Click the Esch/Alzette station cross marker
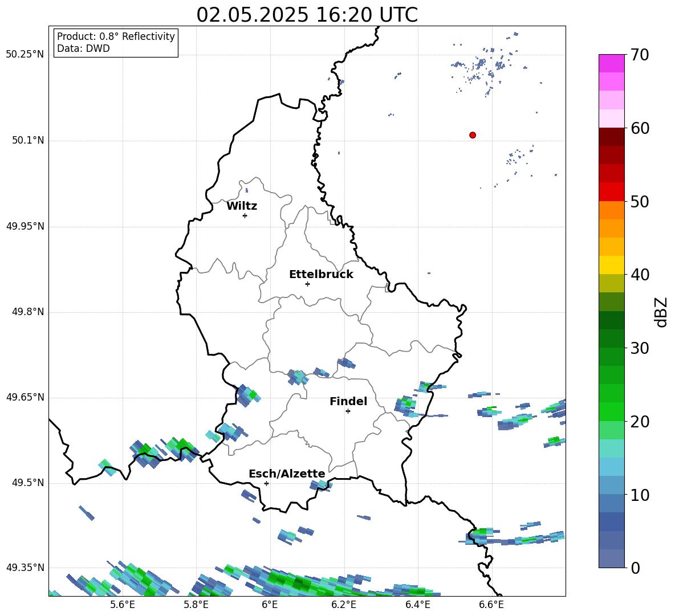Viewport: 675px width, 616px height. 266,483
